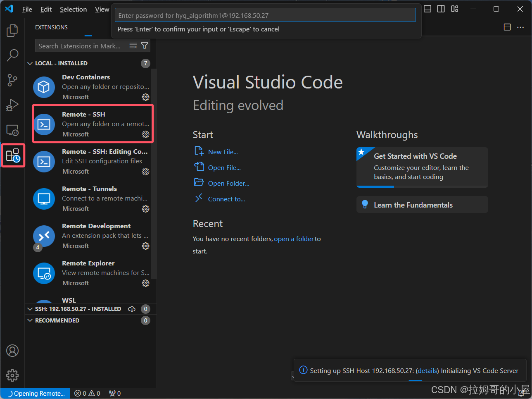The height and width of the screenshot is (399, 532).
Task: Open Customize Layout icon
Action: pos(455,9)
